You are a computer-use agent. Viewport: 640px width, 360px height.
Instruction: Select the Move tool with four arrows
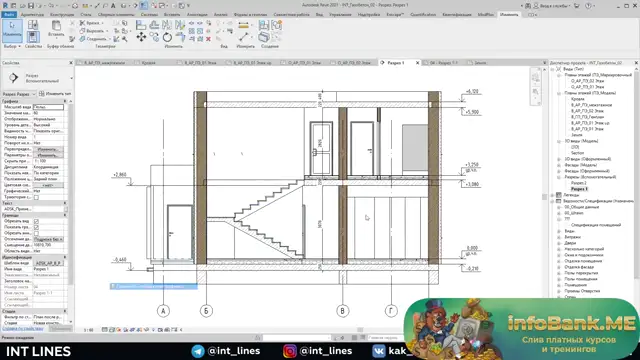pos(141,37)
